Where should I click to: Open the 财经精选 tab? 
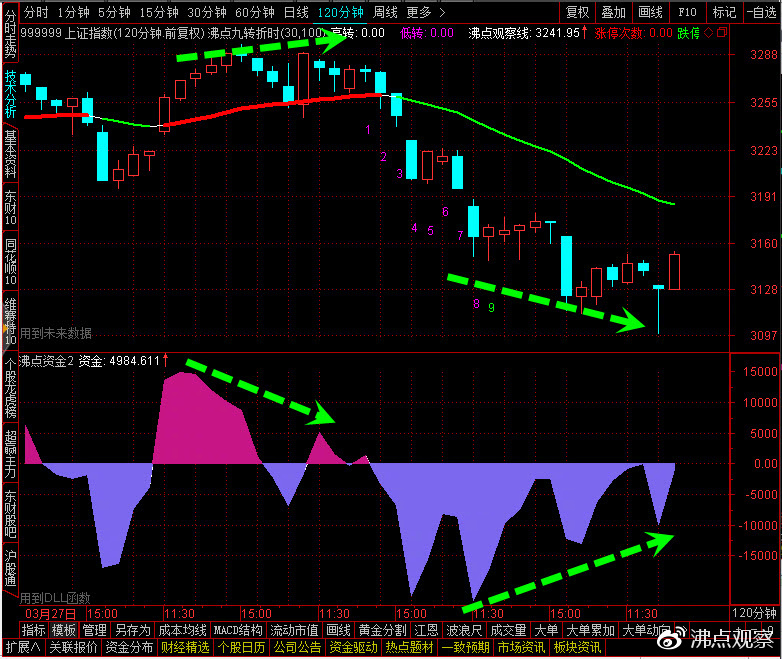point(186,648)
